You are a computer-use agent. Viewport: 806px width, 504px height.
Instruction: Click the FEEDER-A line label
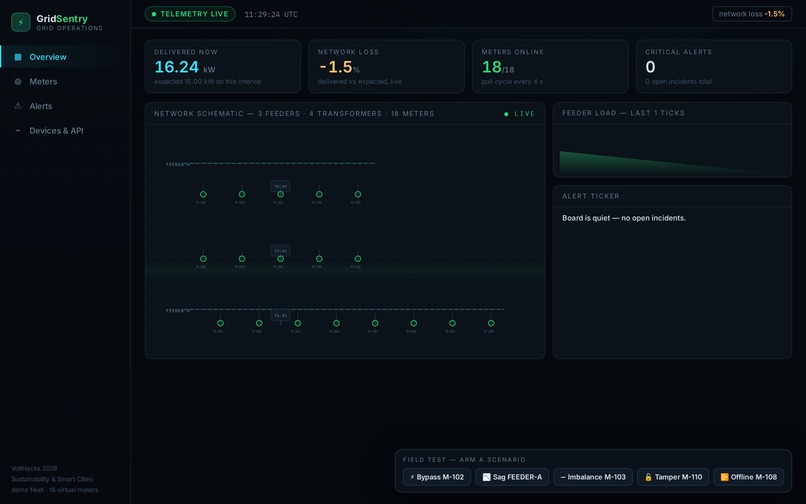pyautogui.click(x=178, y=165)
